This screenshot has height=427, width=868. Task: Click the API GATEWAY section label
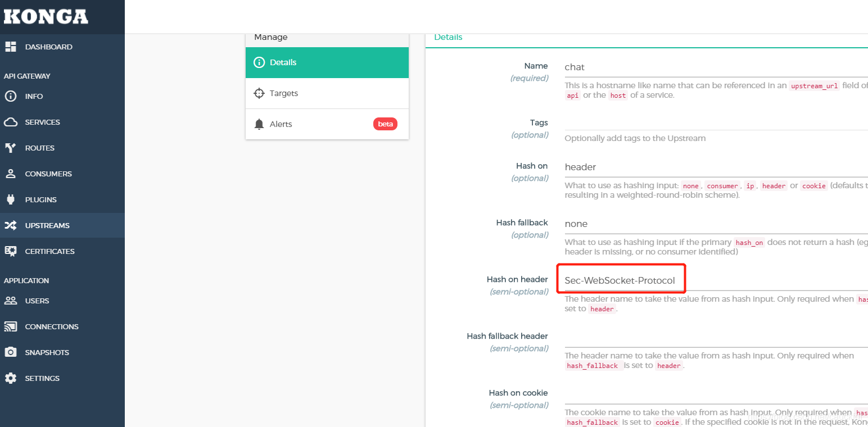pyautogui.click(x=27, y=76)
